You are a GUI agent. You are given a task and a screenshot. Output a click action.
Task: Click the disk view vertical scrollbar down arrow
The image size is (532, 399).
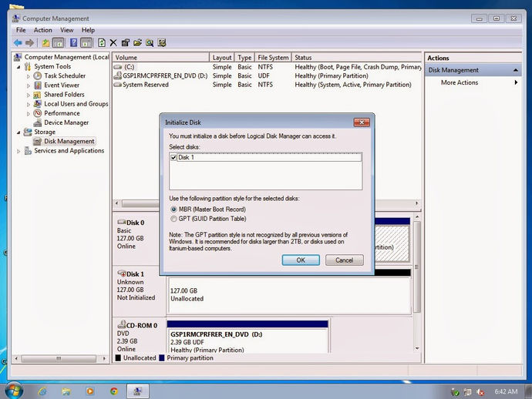(417, 348)
